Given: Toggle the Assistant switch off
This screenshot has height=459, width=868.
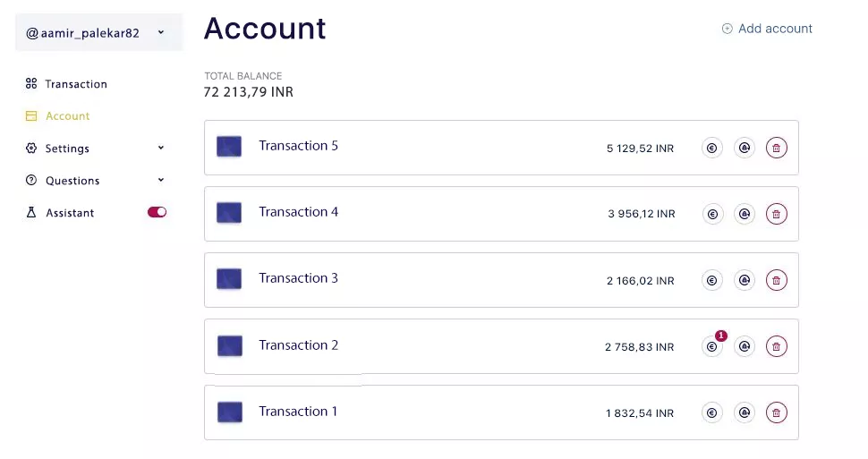Looking at the screenshot, I should (x=157, y=213).
